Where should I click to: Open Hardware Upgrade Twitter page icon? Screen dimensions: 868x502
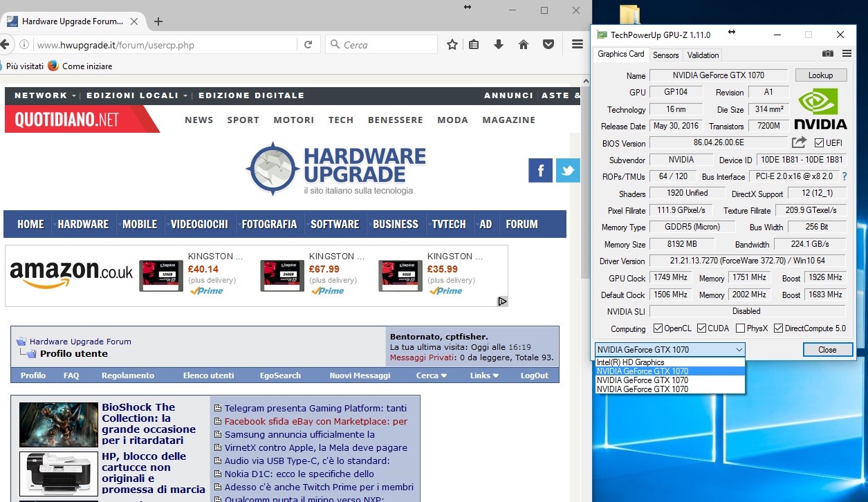568,170
